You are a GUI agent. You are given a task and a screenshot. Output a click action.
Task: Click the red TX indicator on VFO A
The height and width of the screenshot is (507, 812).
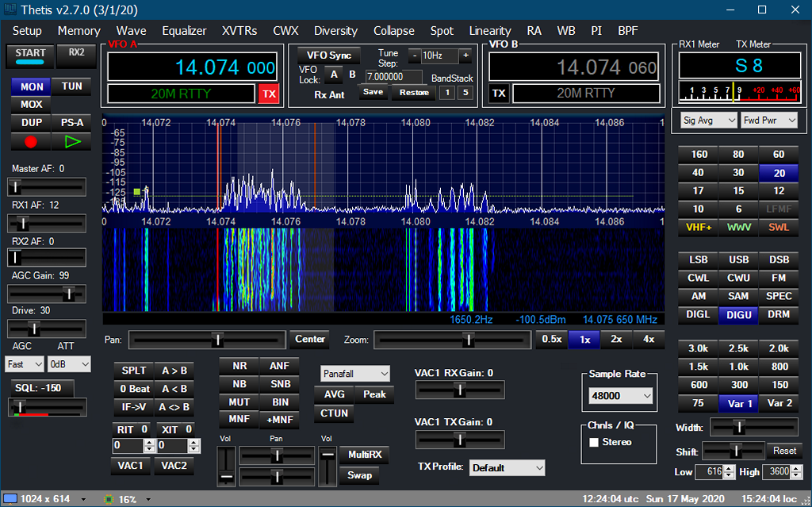click(x=270, y=94)
